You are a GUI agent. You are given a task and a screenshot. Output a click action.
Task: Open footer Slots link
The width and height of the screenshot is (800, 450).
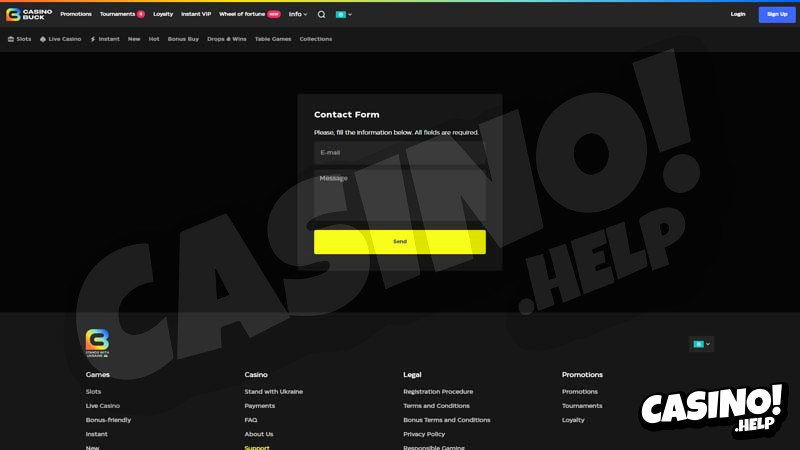pos(93,392)
